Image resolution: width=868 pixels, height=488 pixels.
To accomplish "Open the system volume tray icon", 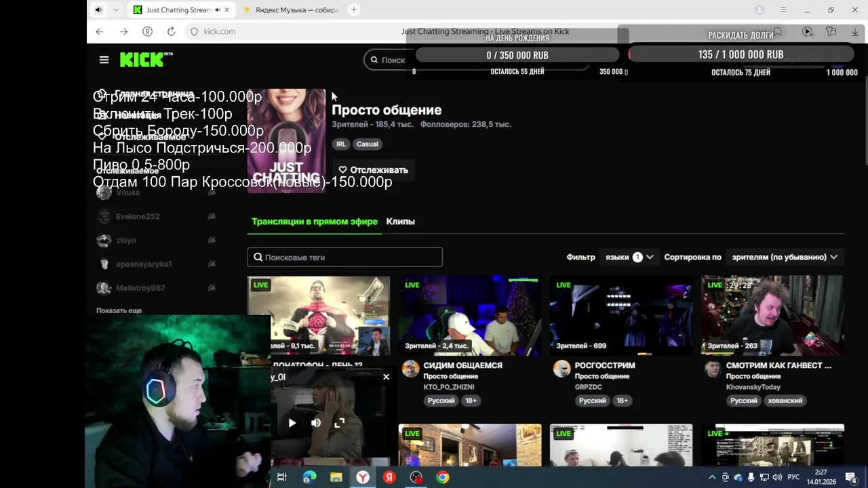I will [x=776, y=478].
